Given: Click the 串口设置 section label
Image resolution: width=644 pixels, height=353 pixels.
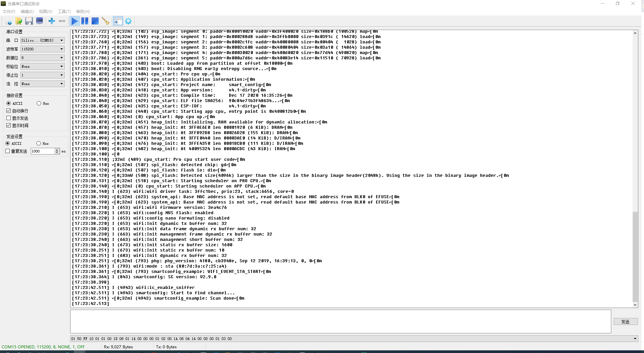Looking at the screenshot, I should 14,32.
